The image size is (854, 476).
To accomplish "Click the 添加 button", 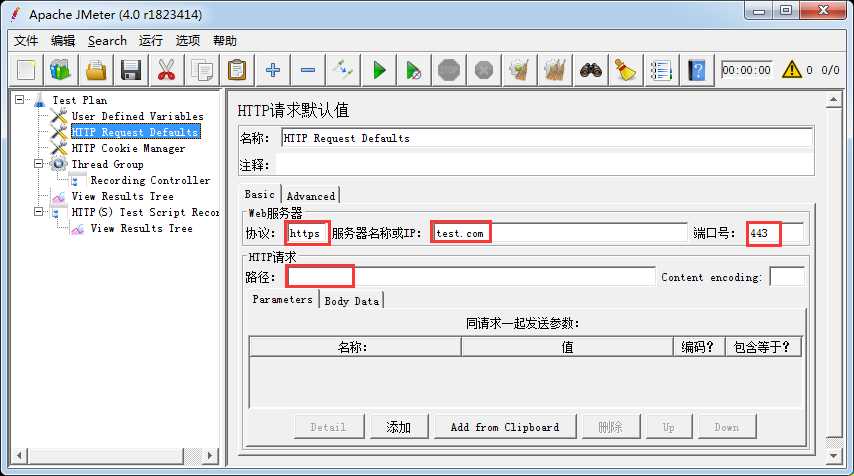I will 399,427.
